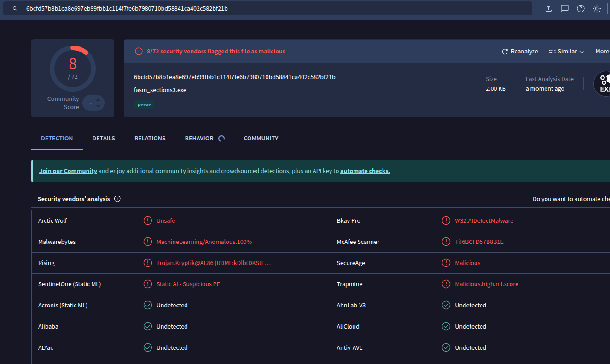Open the automate checks link
Image resolution: width=610 pixels, height=364 pixels.
tap(365, 171)
